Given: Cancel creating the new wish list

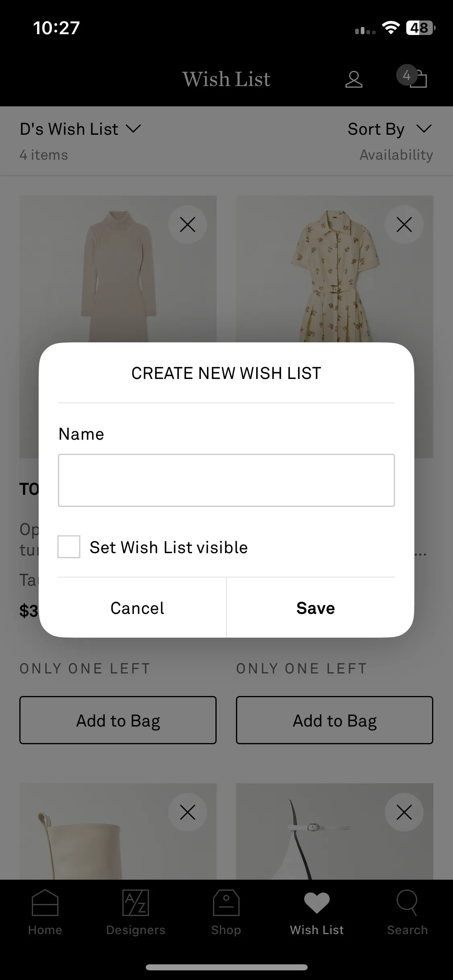Looking at the screenshot, I should point(137,608).
